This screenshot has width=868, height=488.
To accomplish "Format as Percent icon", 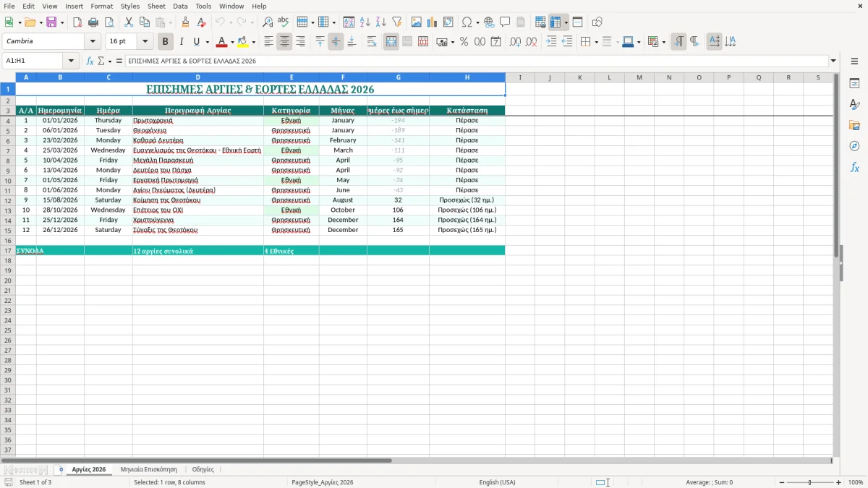I will [x=464, y=42].
